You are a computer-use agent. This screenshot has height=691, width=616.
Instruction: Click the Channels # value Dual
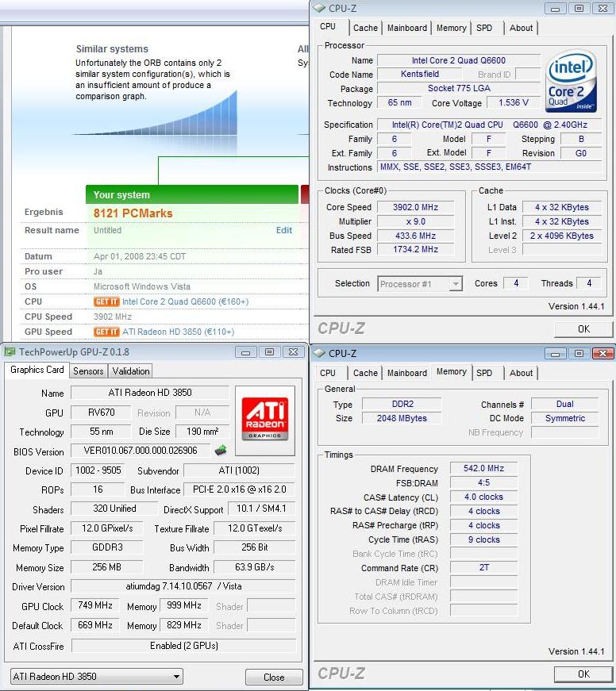tap(565, 404)
